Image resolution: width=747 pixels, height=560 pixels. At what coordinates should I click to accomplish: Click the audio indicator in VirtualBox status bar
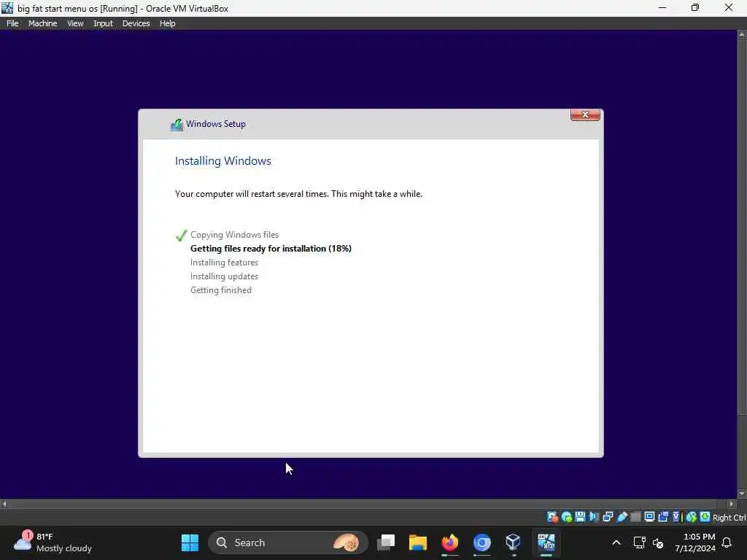[x=594, y=517]
